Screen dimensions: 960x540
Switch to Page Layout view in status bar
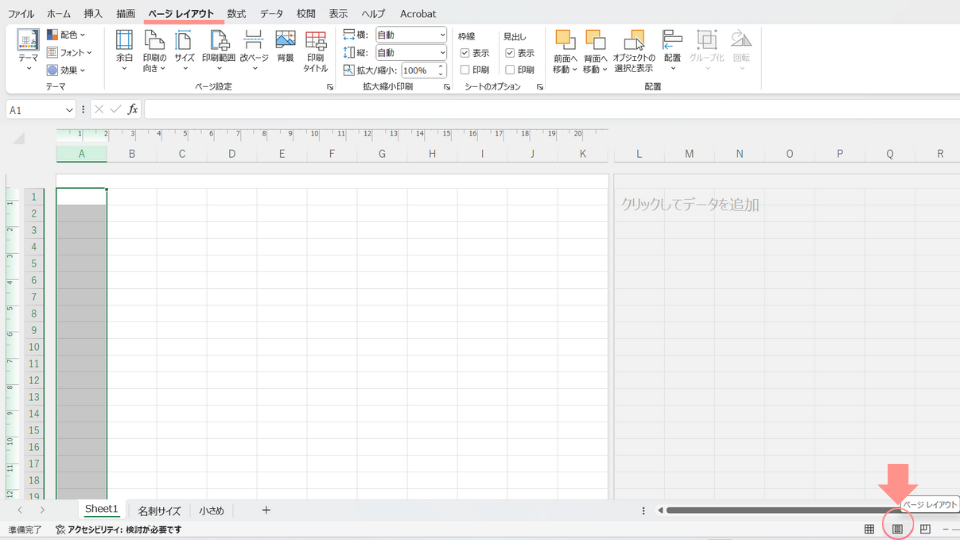pyautogui.click(x=897, y=529)
